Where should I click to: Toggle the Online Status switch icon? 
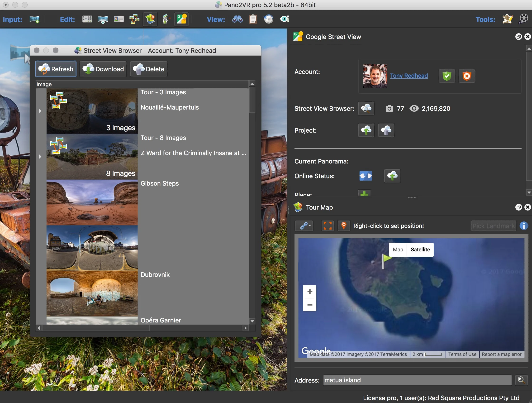(366, 176)
